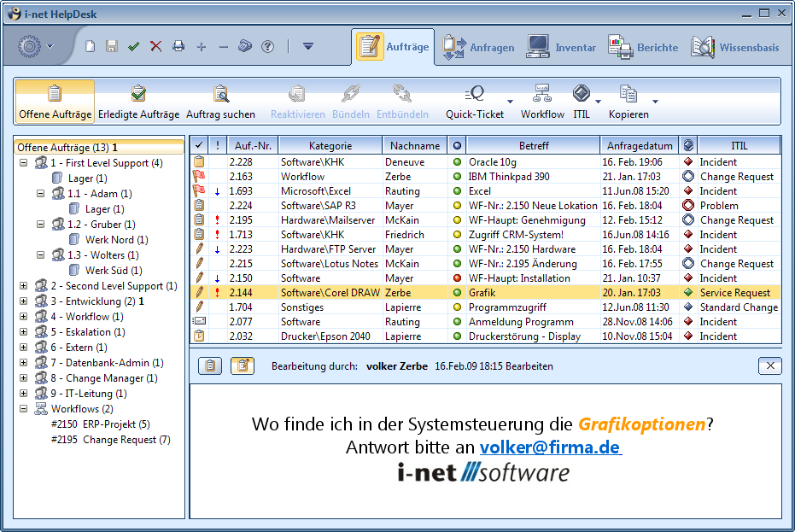Image resolution: width=795 pixels, height=532 pixels.
Task: Select Offene Aufträge (13) root node
Action: [98, 147]
